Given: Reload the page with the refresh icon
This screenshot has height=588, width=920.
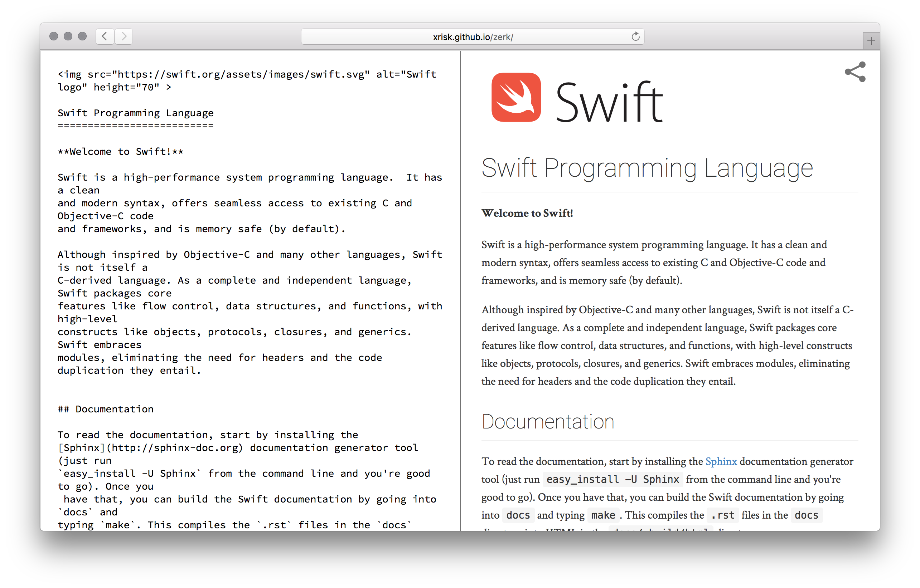Looking at the screenshot, I should (x=635, y=36).
